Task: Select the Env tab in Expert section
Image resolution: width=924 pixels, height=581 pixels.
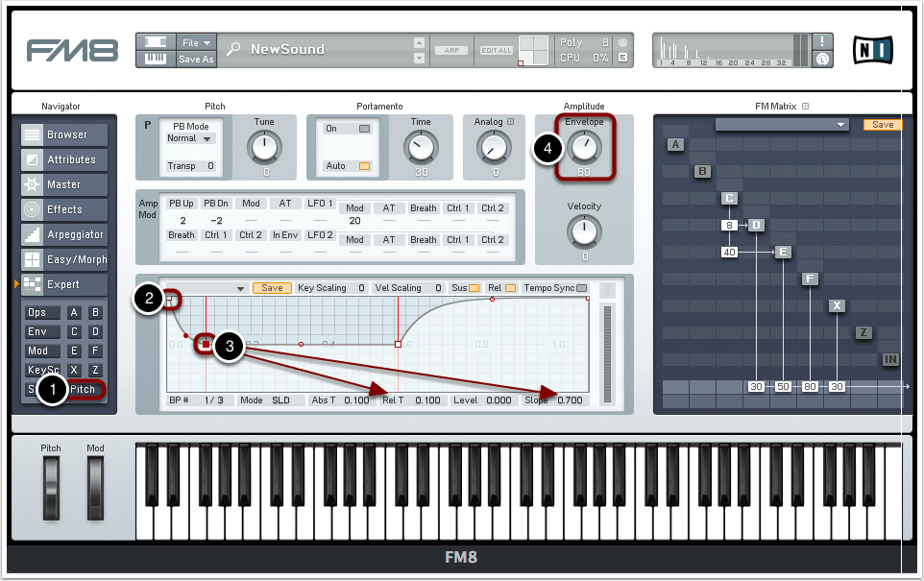Action: point(38,332)
